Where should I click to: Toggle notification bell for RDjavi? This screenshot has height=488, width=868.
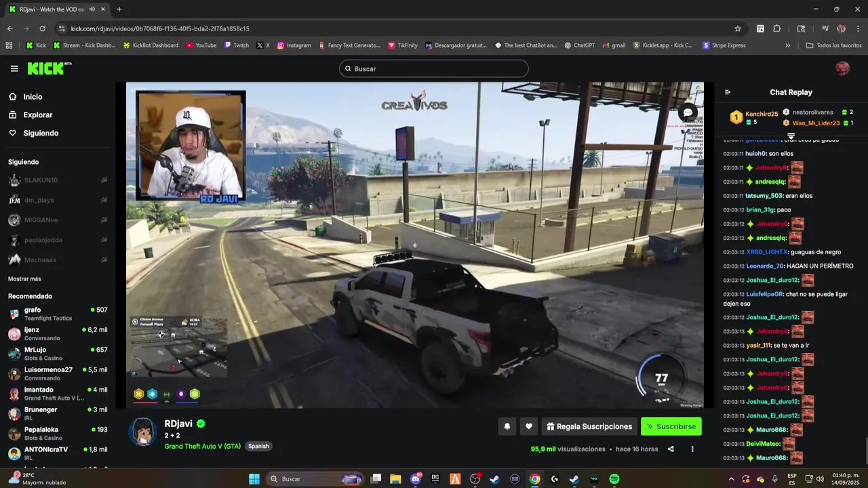coord(507,426)
